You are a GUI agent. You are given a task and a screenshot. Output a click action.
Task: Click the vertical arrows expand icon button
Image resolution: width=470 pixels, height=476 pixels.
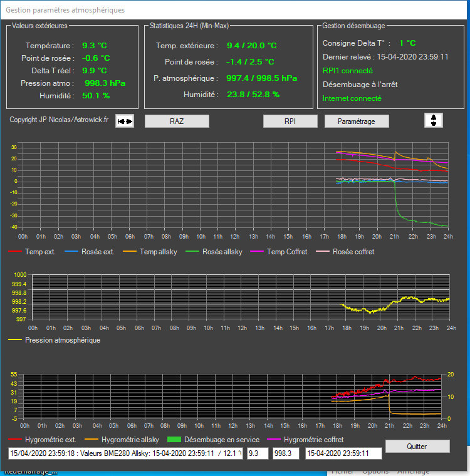click(x=434, y=120)
